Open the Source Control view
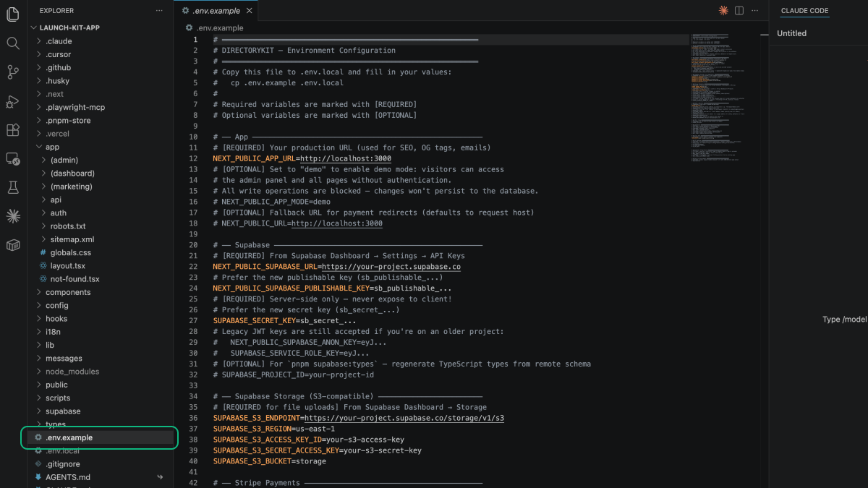The width and height of the screenshot is (868, 488). click(13, 72)
